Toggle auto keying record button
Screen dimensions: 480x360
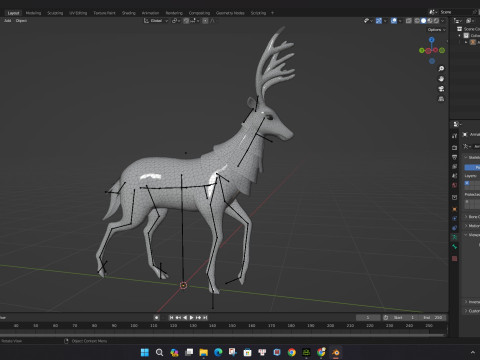pyautogui.click(x=157, y=317)
